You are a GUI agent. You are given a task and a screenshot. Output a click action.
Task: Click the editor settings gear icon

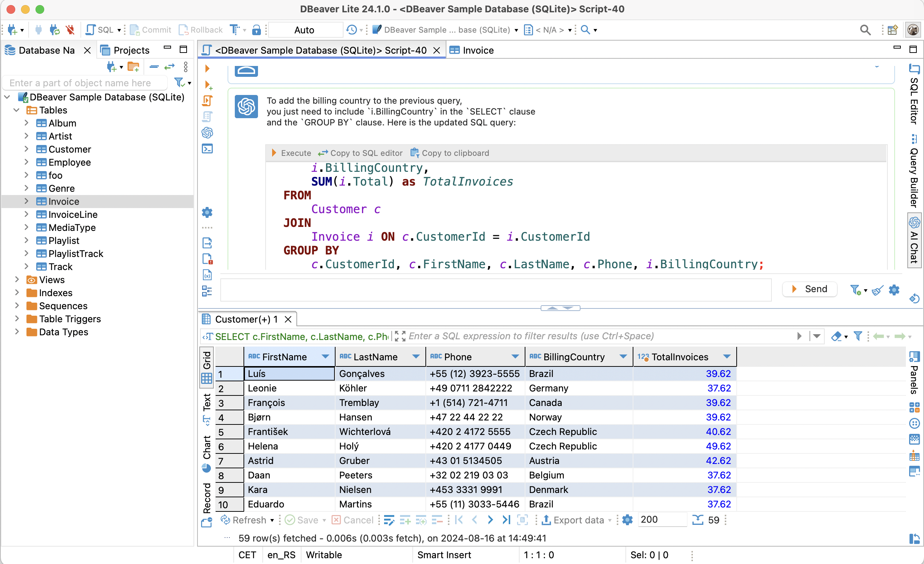(x=207, y=212)
